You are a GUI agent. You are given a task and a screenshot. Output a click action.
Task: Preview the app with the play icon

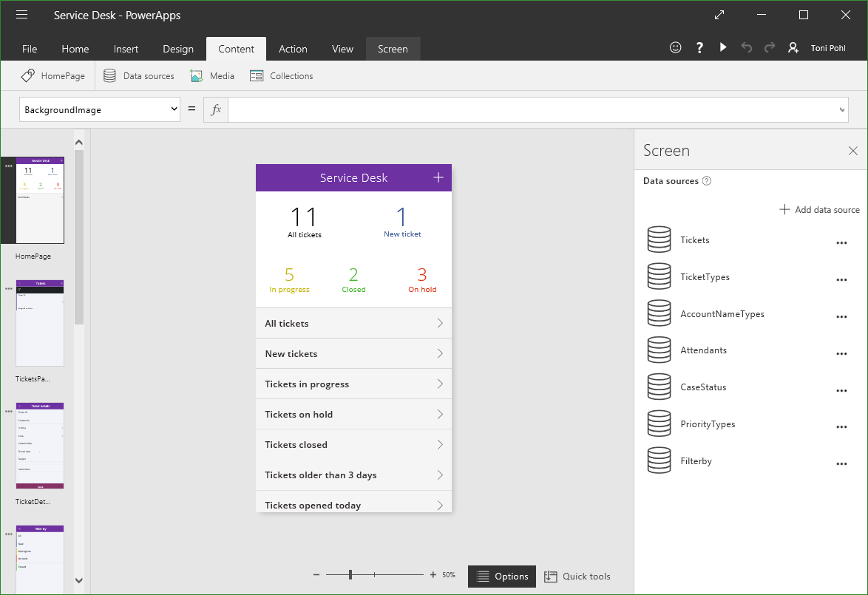click(723, 47)
